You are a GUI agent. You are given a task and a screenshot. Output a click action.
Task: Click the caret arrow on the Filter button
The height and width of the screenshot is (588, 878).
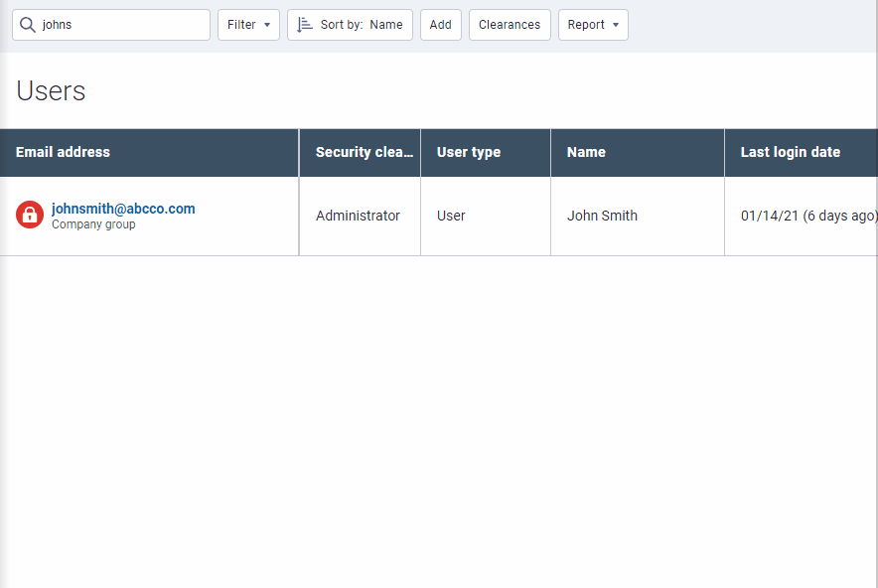pyautogui.click(x=267, y=25)
